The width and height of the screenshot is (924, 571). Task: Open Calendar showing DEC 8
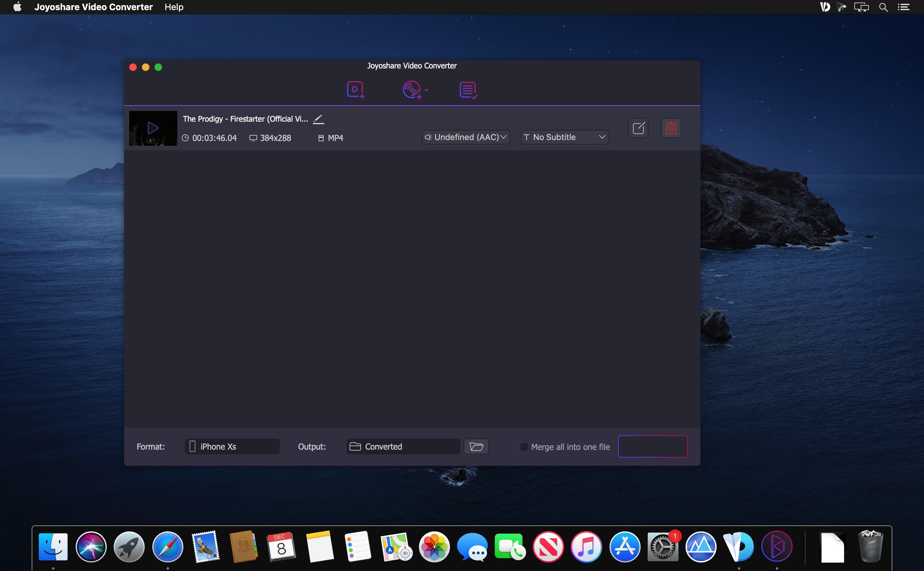pyautogui.click(x=282, y=547)
